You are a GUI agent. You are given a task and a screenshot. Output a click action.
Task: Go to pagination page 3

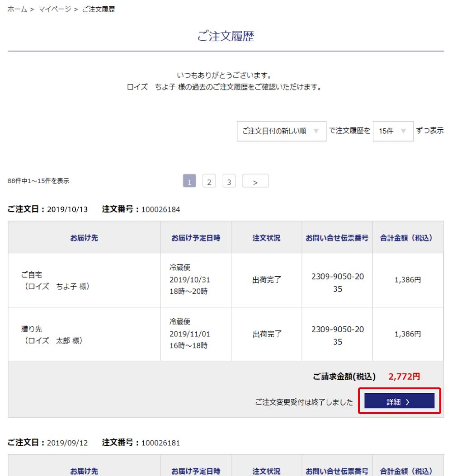click(x=229, y=181)
